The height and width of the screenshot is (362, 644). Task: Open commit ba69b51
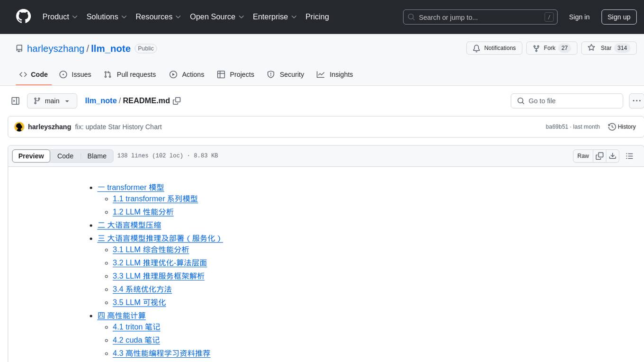[x=557, y=127]
